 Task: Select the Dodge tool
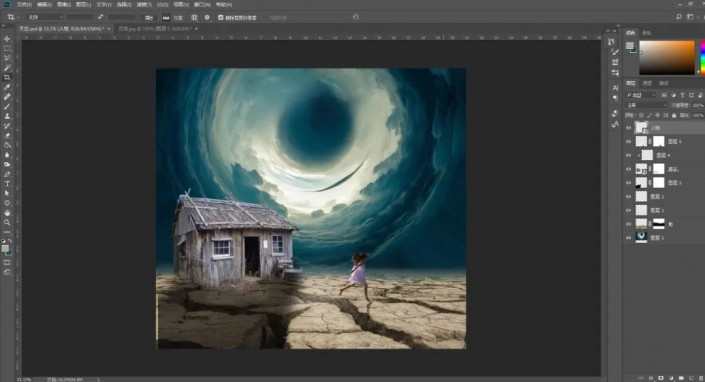click(x=7, y=164)
